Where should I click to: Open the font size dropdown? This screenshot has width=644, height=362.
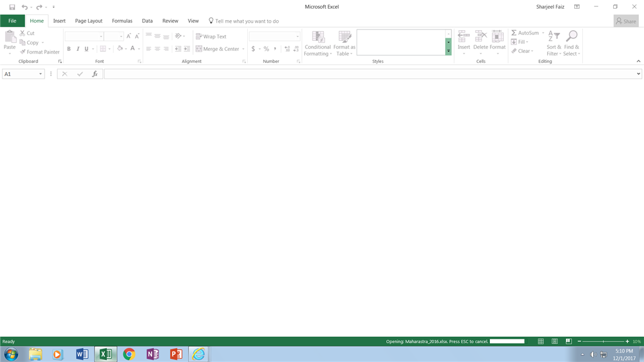(x=121, y=36)
